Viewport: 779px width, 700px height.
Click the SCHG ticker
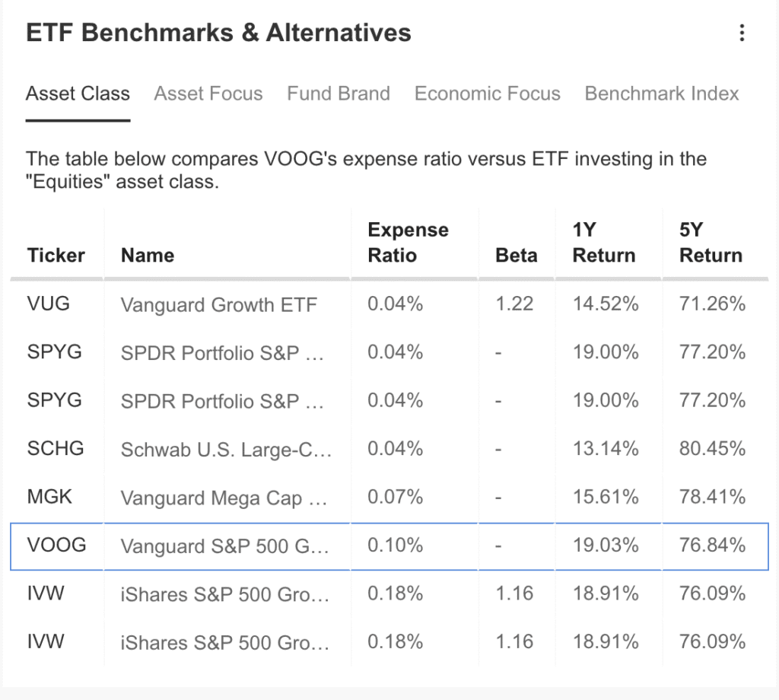[x=54, y=449]
